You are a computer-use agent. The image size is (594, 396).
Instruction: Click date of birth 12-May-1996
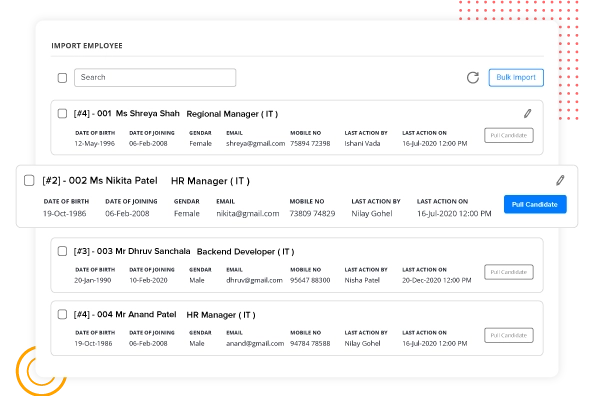[x=95, y=144]
